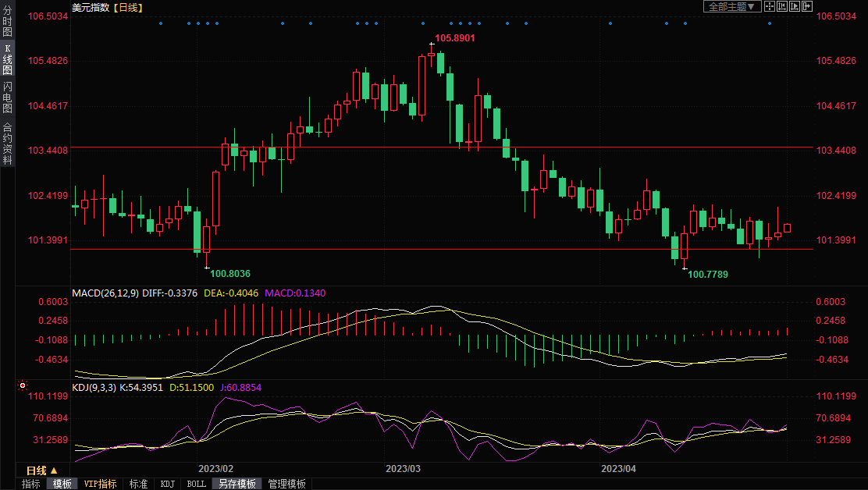Choose the 标准 template

[x=138, y=484]
